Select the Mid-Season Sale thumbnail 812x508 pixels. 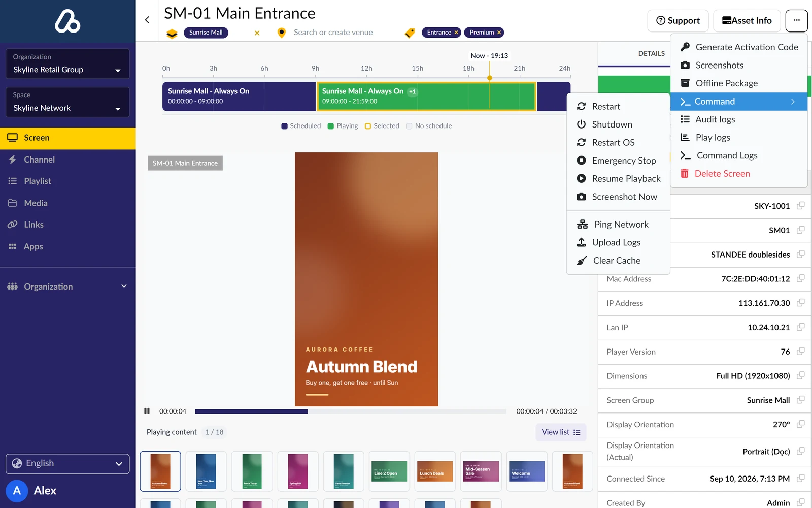tap(481, 471)
